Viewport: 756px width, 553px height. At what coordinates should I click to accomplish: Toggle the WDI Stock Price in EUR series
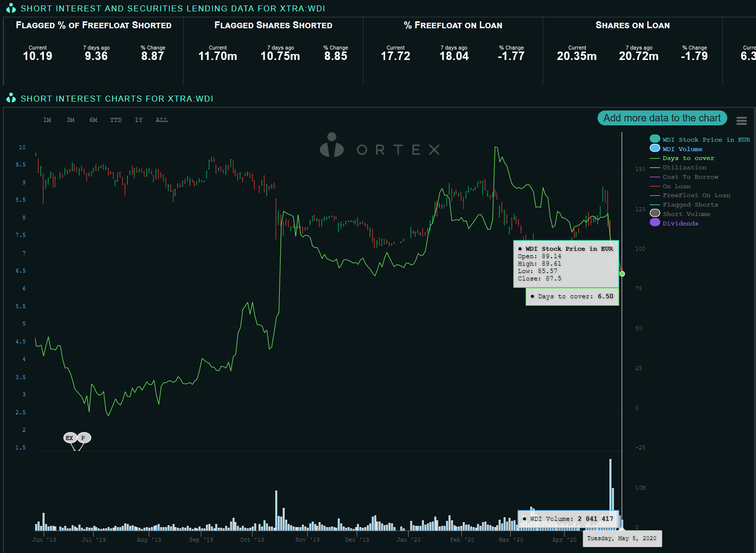706,140
